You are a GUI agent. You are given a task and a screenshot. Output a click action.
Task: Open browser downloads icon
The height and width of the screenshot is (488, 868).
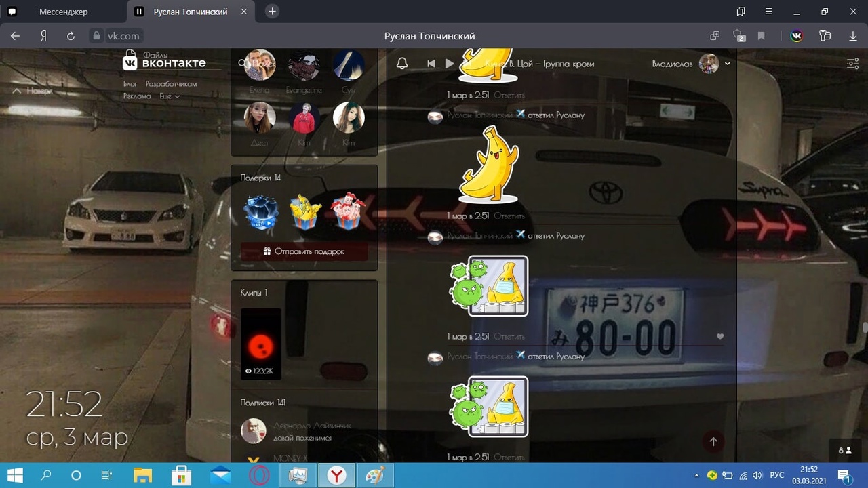pyautogui.click(x=853, y=36)
